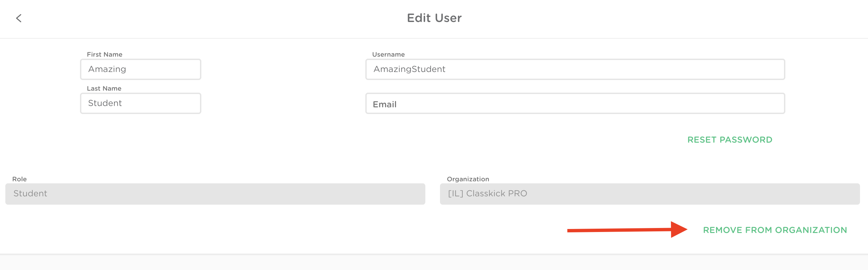This screenshot has height=270, width=868.
Task: Click the Role label text
Action: [x=20, y=179]
